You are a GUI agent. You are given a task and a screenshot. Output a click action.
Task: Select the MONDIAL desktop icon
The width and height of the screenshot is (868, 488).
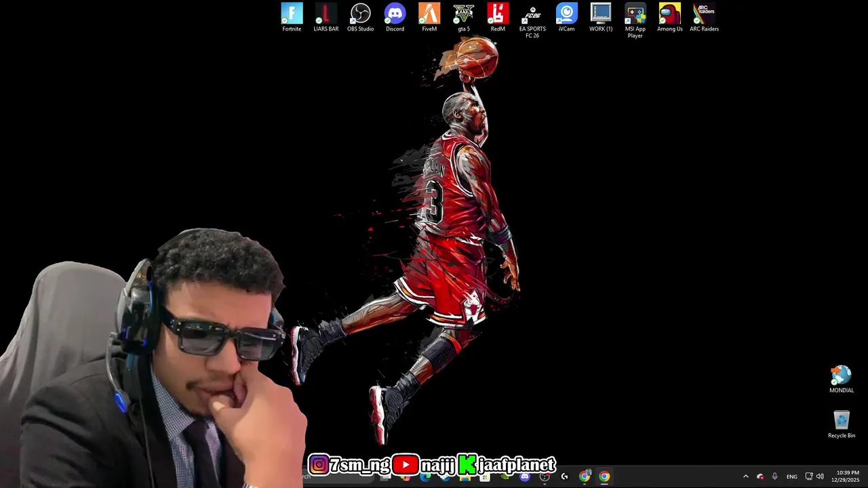click(842, 380)
